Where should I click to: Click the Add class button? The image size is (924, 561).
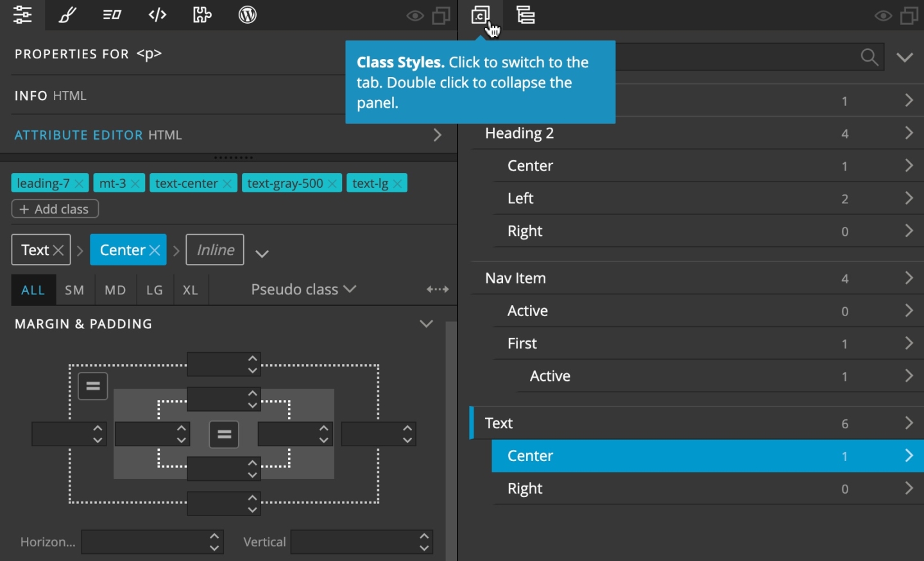[x=55, y=208]
